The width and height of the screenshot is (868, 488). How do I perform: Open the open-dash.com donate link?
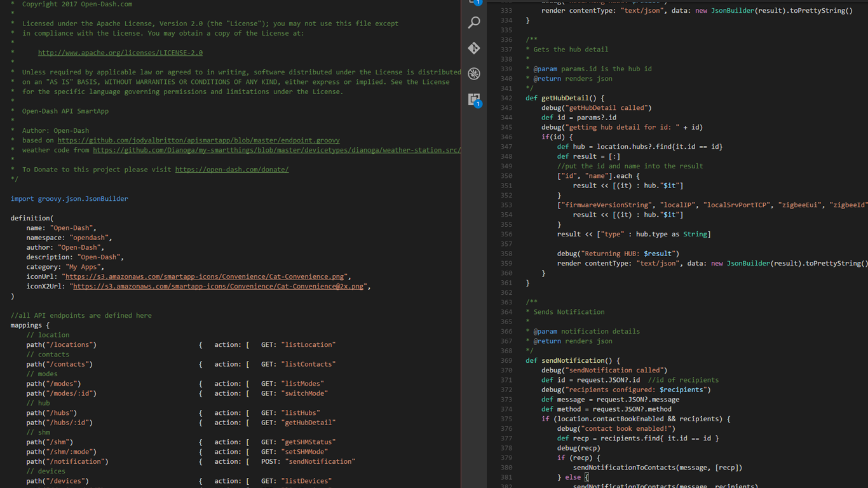click(231, 170)
